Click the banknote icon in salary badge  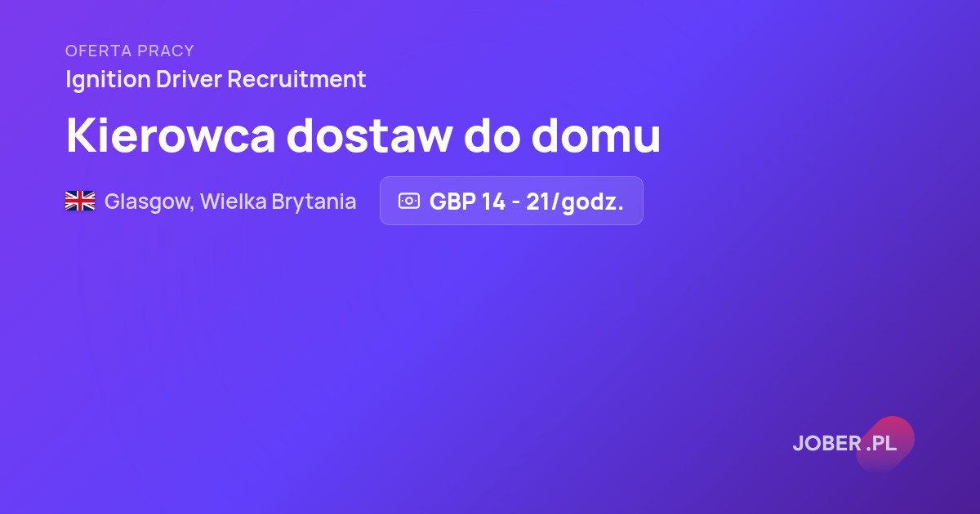tap(409, 201)
